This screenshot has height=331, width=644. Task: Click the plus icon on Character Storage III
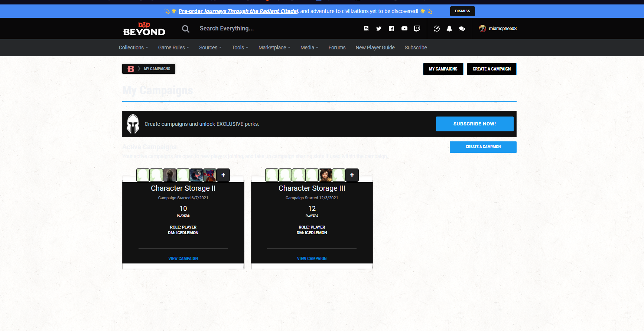coord(352,175)
